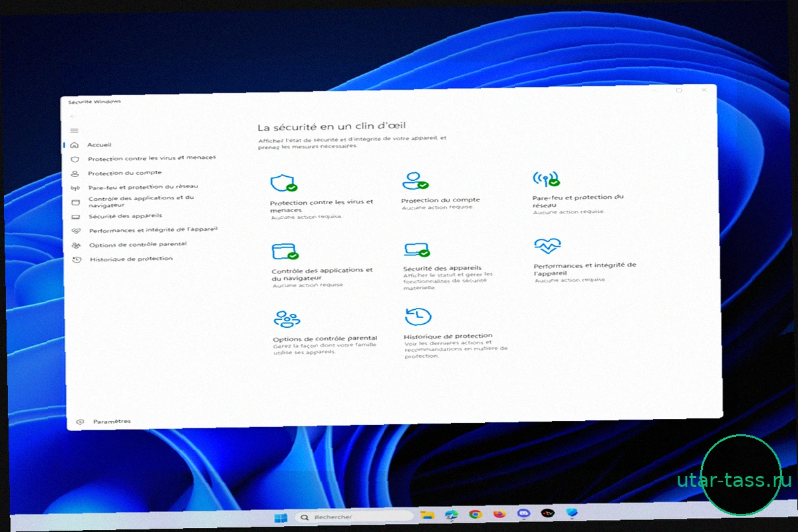798x532 pixels.
Task: Open the parental control family tile icon
Action: coord(286,319)
